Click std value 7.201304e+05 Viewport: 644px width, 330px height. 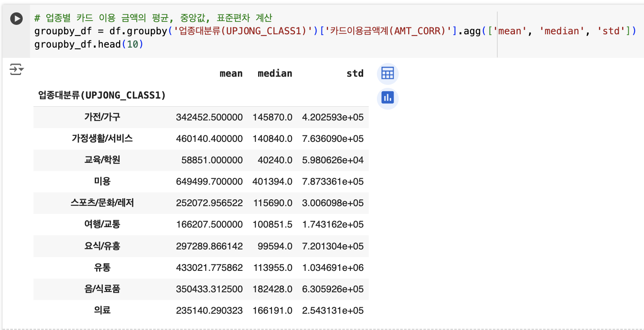point(333,246)
